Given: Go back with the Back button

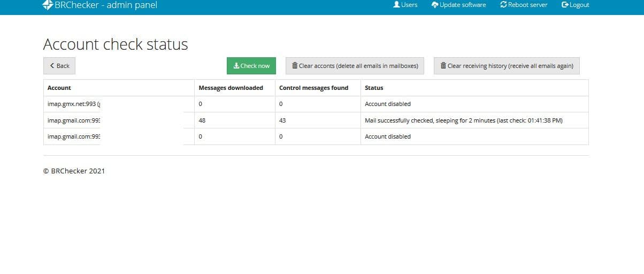Looking at the screenshot, I should (x=59, y=66).
